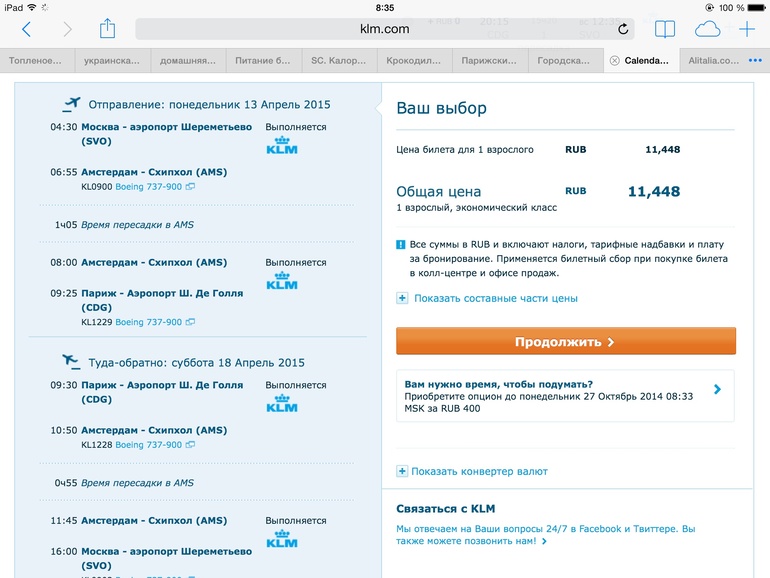Image resolution: width=770 pixels, height=578 pixels.
Task: Tap the iPad label in status bar
Action: [x=13, y=8]
